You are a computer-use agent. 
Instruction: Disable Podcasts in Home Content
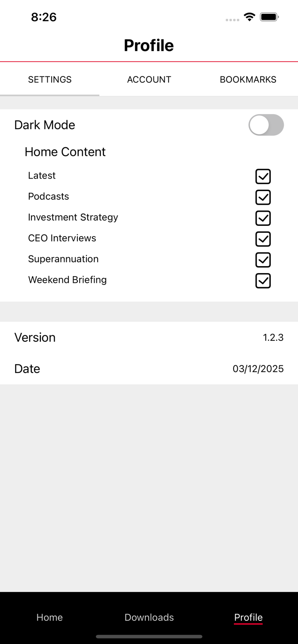[x=263, y=197]
